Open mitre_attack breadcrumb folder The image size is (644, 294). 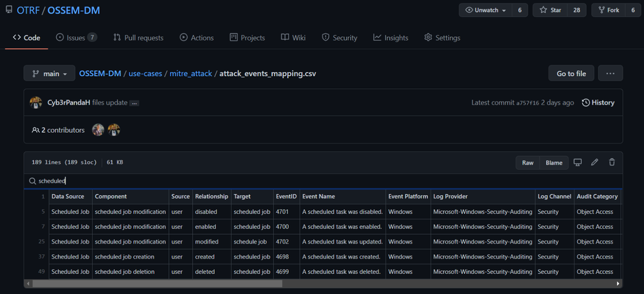tap(191, 74)
